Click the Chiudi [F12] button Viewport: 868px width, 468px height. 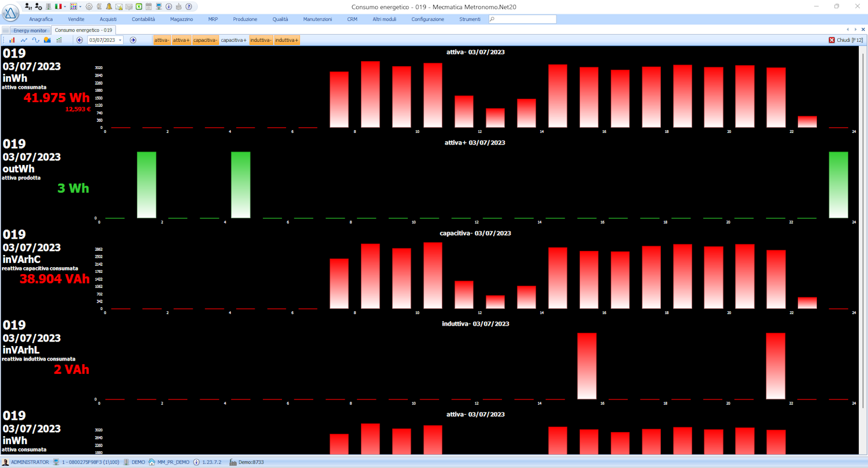846,40
